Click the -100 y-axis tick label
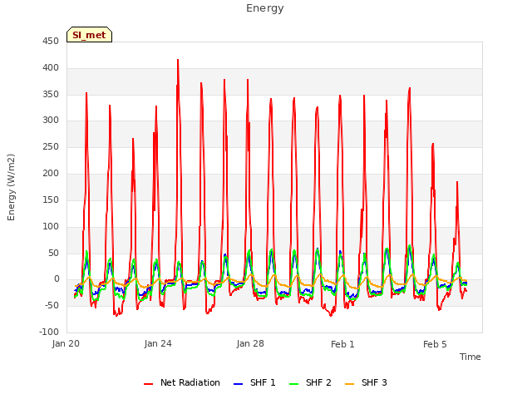Image resolution: width=532 pixels, height=399 pixels. pyautogui.click(x=49, y=332)
